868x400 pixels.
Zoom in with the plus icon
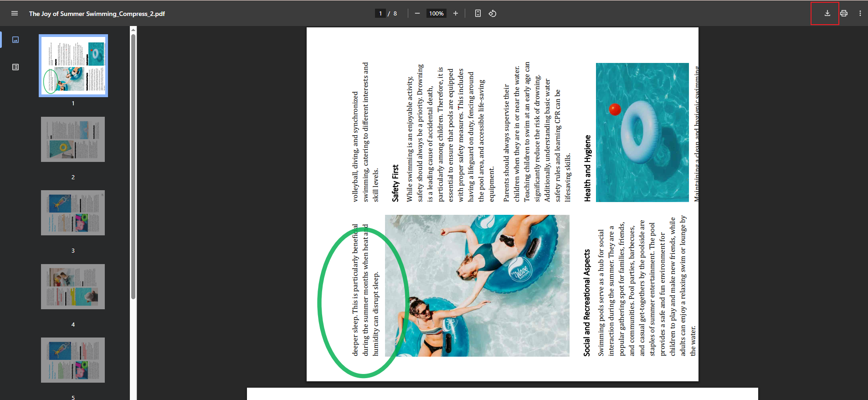tap(455, 14)
